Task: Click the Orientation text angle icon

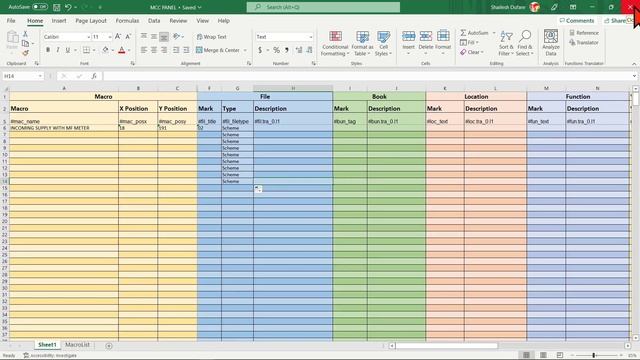Action: (x=176, y=37)
